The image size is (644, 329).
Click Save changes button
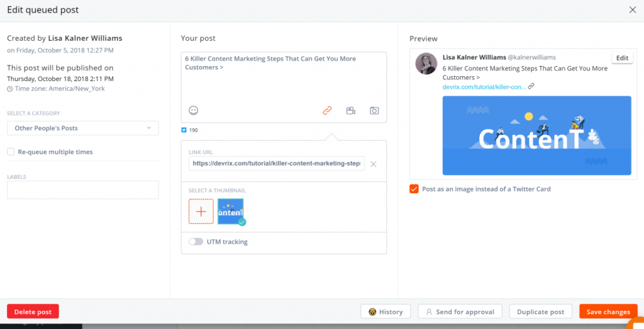(x=608, y=311)
